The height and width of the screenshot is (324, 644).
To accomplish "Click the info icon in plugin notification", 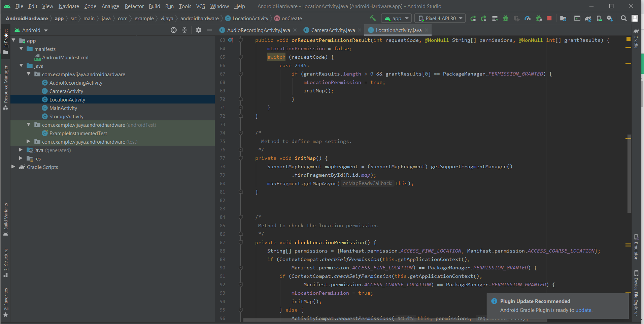I will pos(494,301).
